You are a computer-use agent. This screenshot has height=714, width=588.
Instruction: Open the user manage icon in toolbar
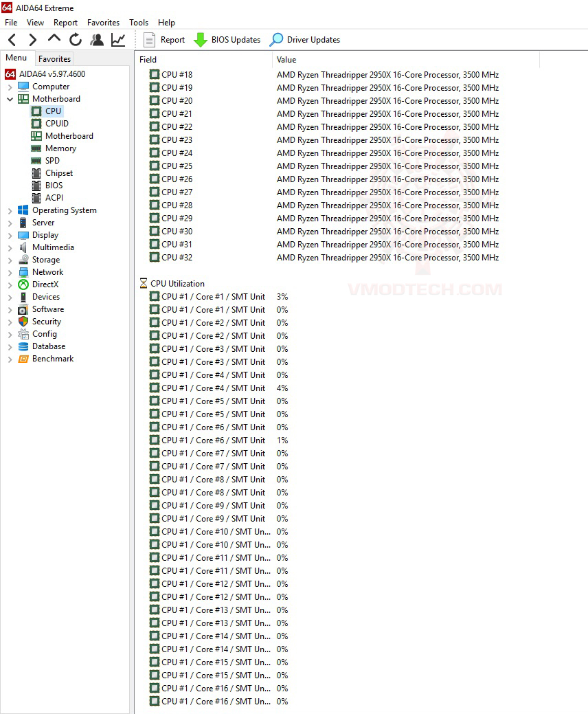(96, 40)
